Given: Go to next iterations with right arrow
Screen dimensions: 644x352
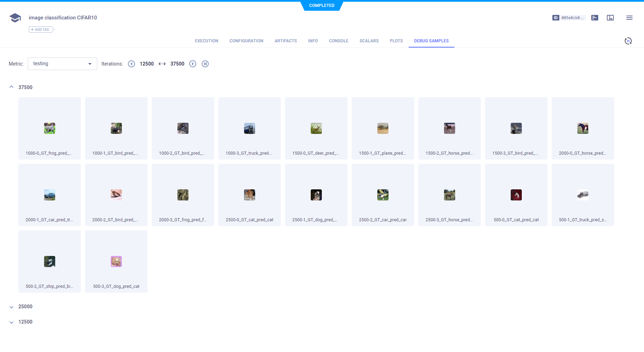Looking at the screenshot, I should pyautogui.click(x=193, y=64).
